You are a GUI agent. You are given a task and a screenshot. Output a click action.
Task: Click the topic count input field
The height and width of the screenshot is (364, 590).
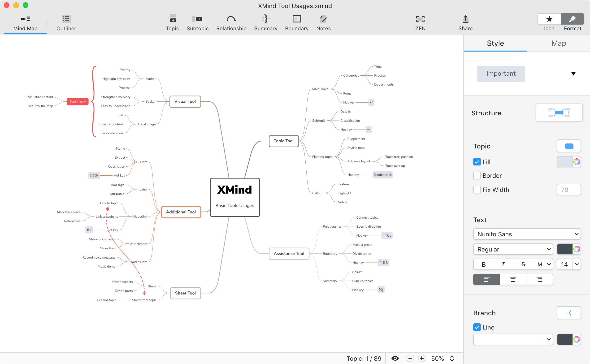click(362, 359)
